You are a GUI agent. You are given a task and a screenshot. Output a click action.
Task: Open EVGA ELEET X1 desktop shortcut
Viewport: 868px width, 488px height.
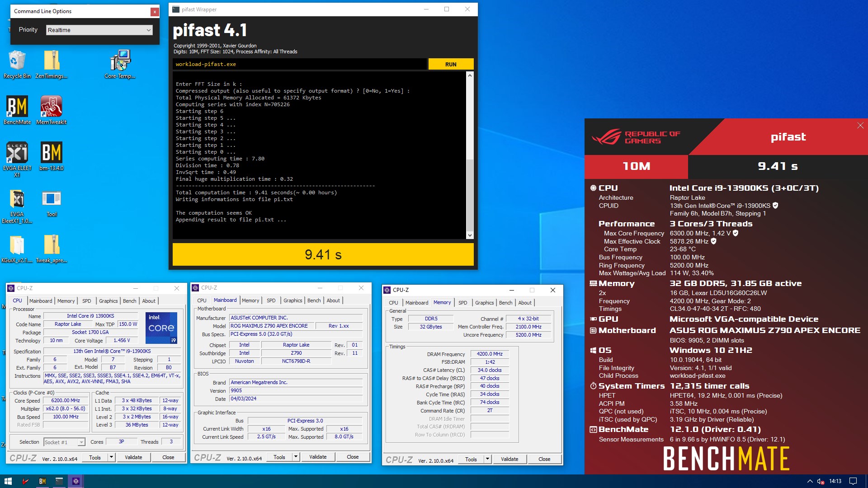point(17,159)
